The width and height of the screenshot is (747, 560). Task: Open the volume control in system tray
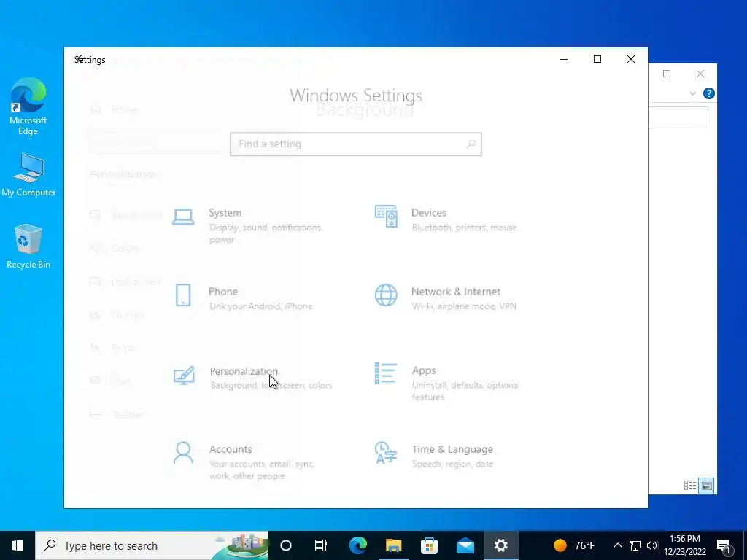652,545
